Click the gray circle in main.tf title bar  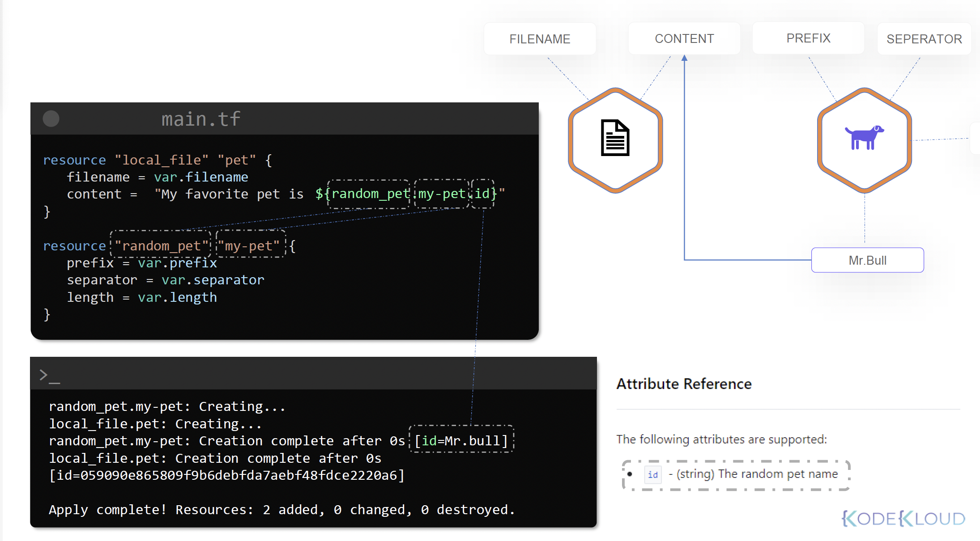tap(51, 119)
